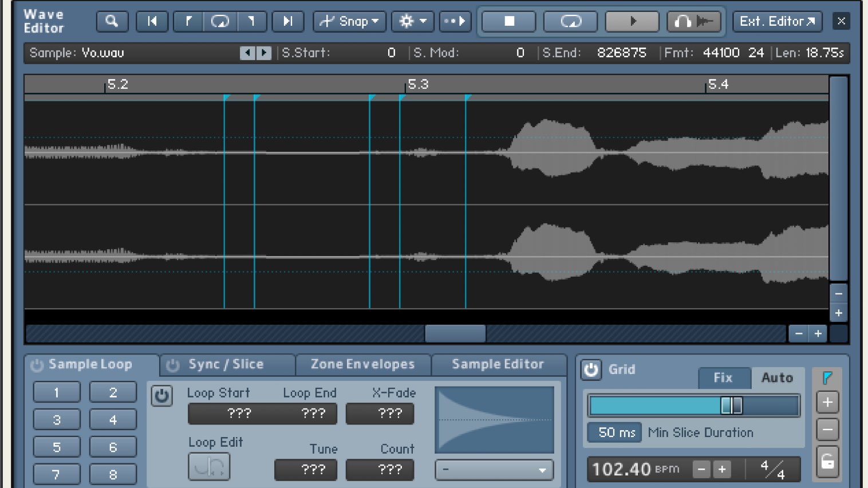Screen dimensions: 868x488
Task: Play the sample with play button
Action: coord(633,22)
